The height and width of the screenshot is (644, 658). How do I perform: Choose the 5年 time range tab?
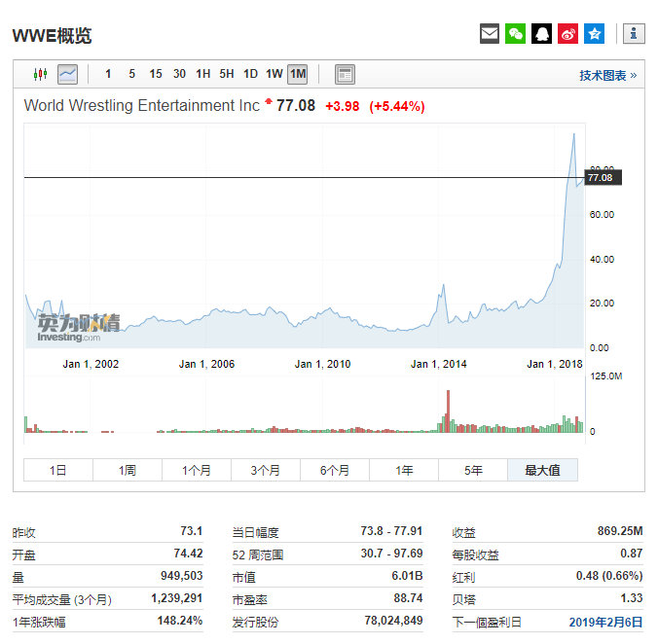coord(473,470)
